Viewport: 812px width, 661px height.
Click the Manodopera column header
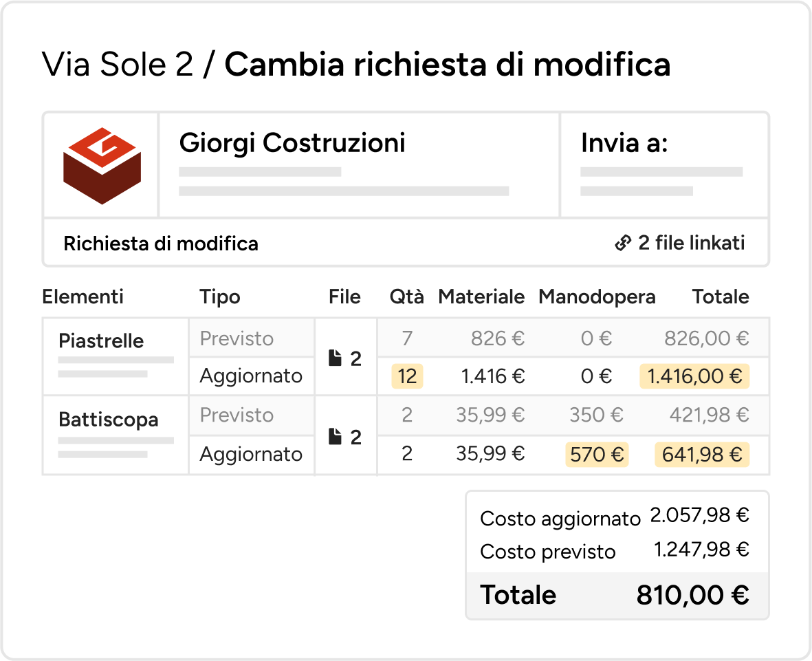tap(597, 296)
